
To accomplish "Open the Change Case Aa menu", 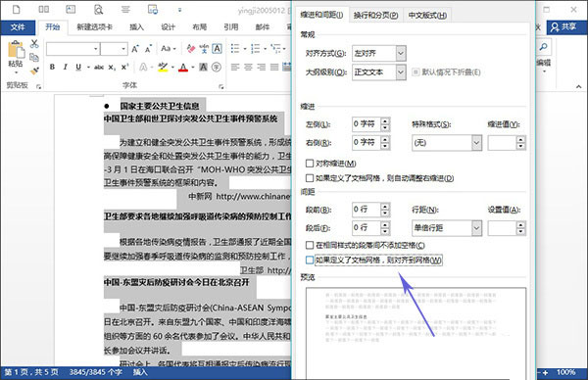I will (168, 49).
